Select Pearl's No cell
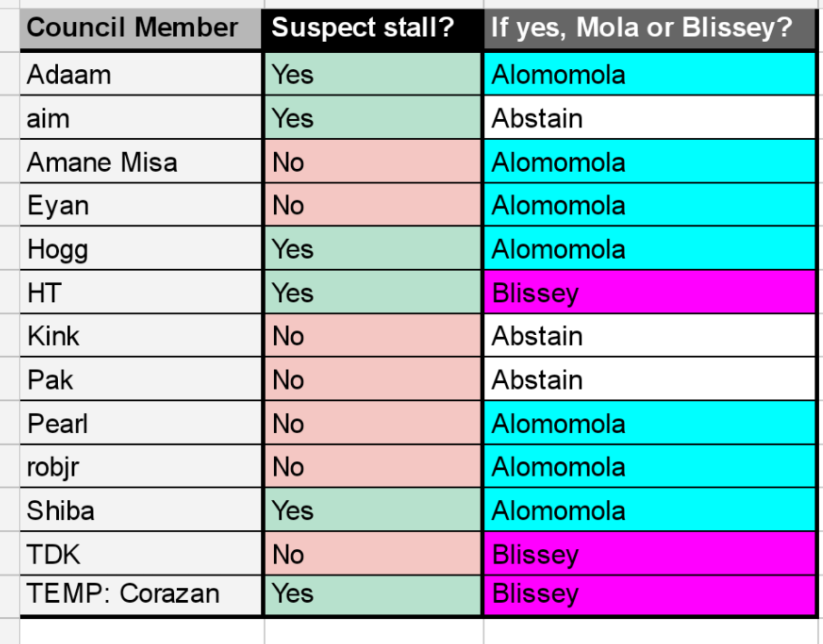Screen dimensions: 823x644 coord(373,422)
